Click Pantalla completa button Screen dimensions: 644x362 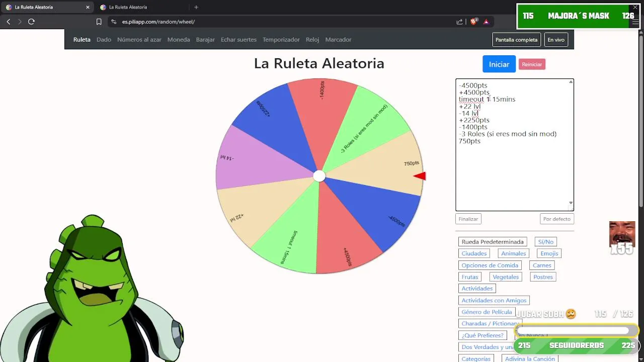tap(516, 40)
